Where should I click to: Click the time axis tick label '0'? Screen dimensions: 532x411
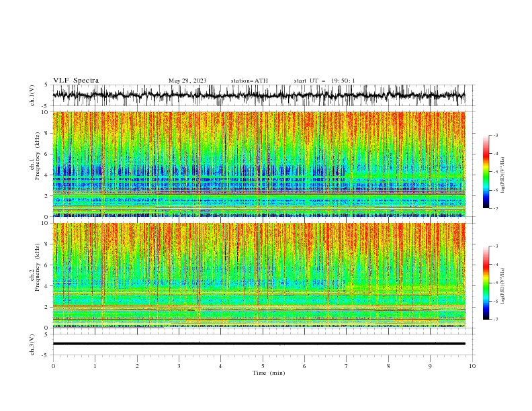[x=53, y=366]
